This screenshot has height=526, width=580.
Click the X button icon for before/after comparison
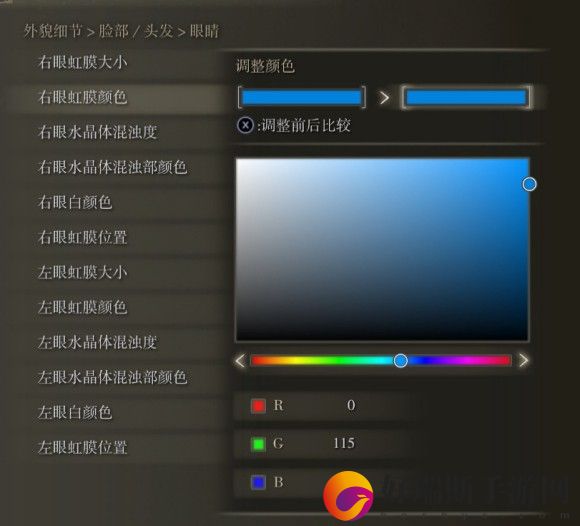[245, 125]
